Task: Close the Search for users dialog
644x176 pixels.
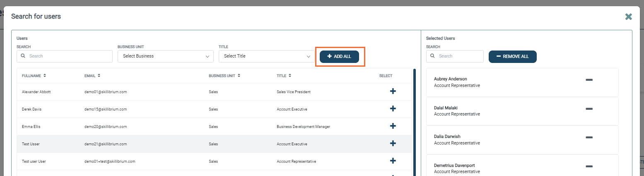Action: [x=628, y=17]
